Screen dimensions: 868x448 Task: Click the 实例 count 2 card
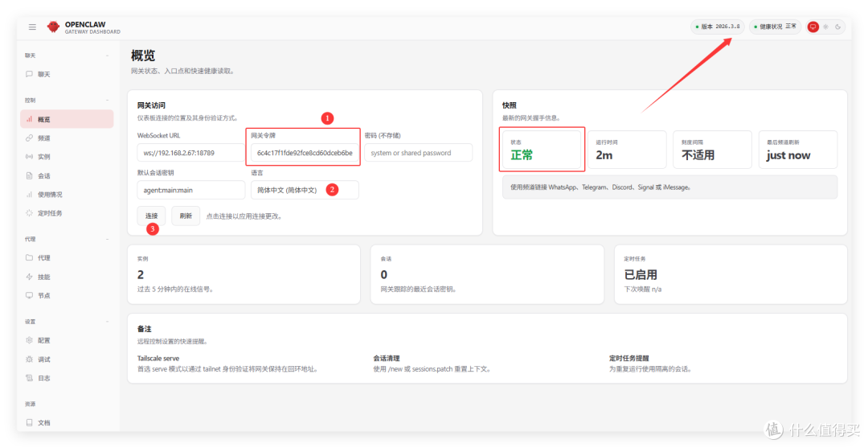coord(244,274)
